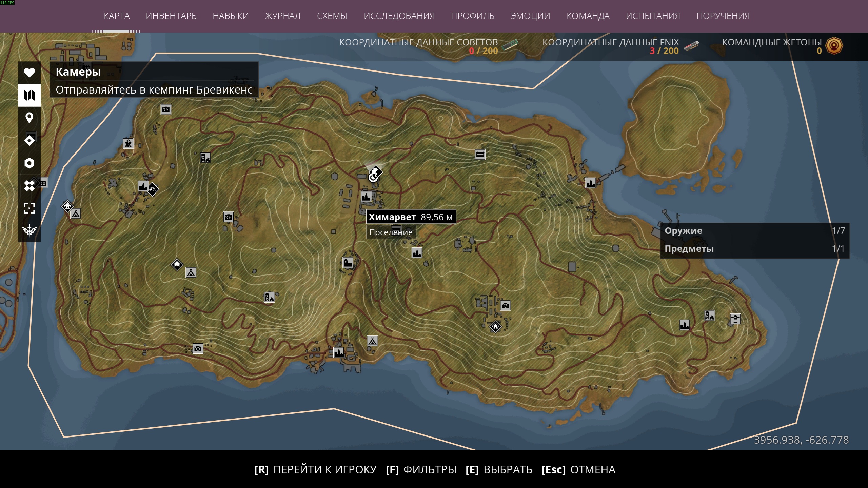
Task: Open the ИНВЕНТАРЬ tab
Action: coord(171,16)
